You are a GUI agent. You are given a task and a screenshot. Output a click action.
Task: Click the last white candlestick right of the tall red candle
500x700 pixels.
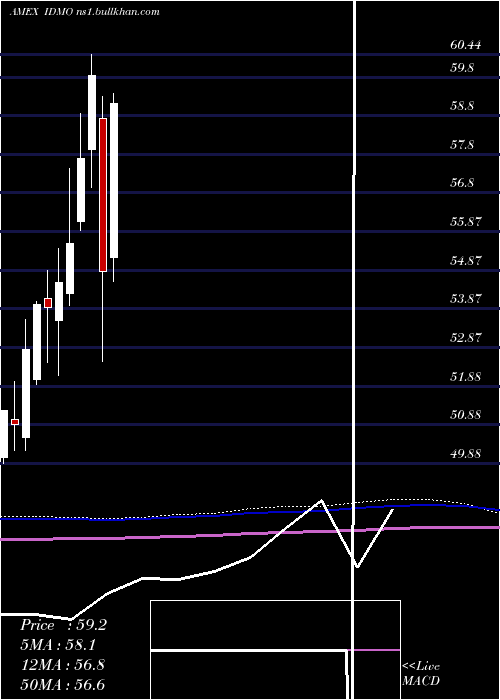(x=114, y=180)
